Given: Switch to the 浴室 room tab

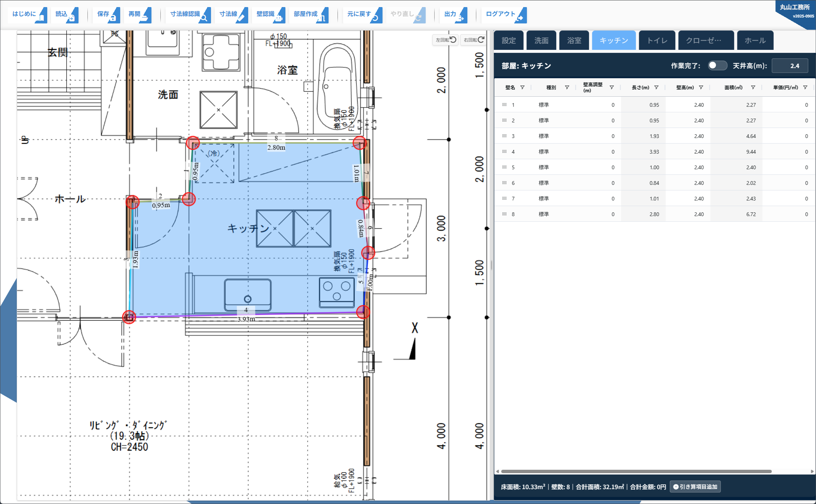Looking at the screenshot, I should click(574, 41).
